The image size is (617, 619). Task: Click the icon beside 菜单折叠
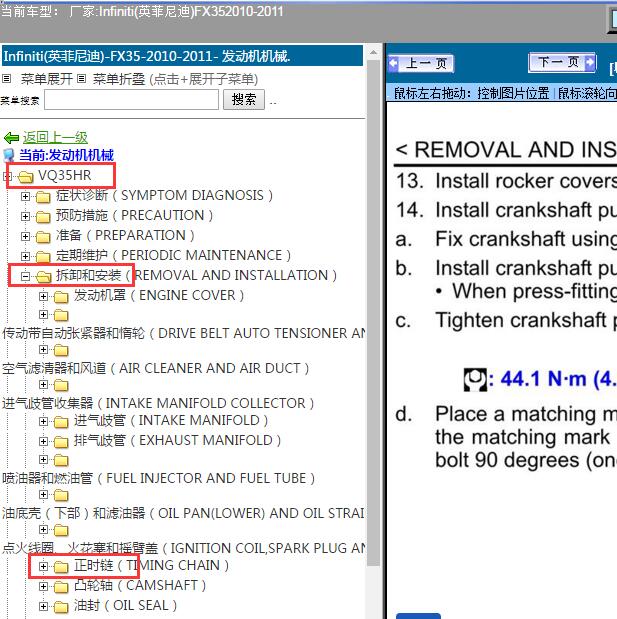click(81, 79)
